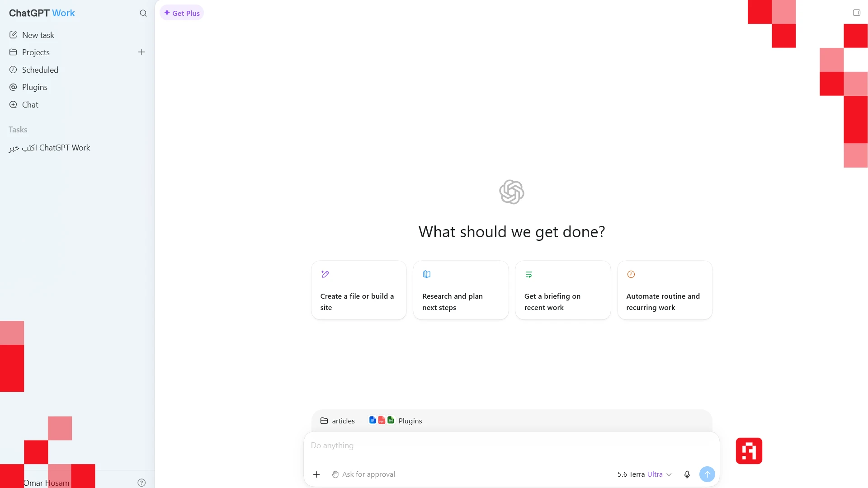The image size is (868, 488).
Task: Open the search icon in sidebar
Action: [143, 13]
